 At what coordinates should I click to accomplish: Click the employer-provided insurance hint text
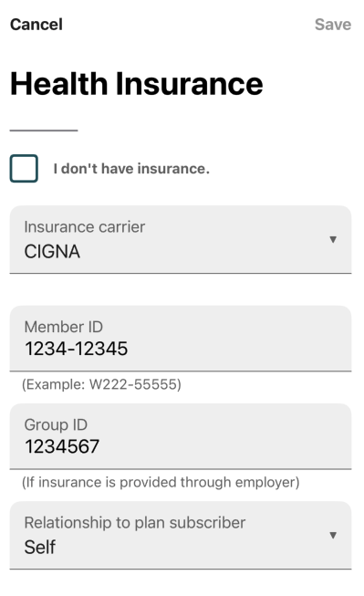(161, 482)
